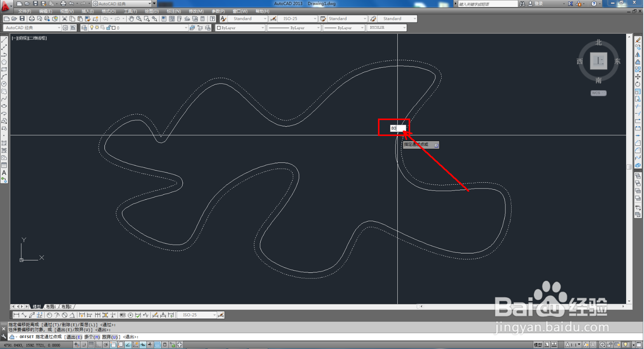Click the Linear dimension icon
644x349 pixels.
click(x=16, y=315)
